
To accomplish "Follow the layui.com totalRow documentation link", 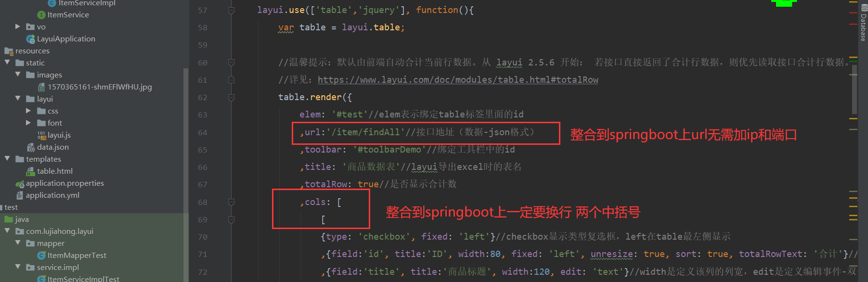I will [457, 80].
